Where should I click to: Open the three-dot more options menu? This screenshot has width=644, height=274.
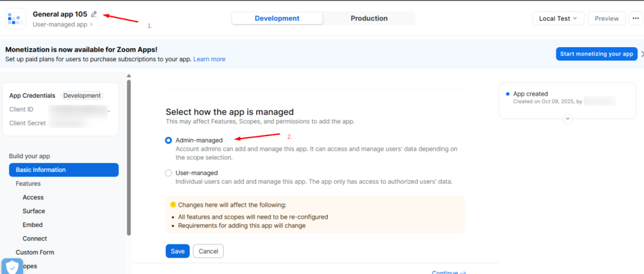(636, 18)
